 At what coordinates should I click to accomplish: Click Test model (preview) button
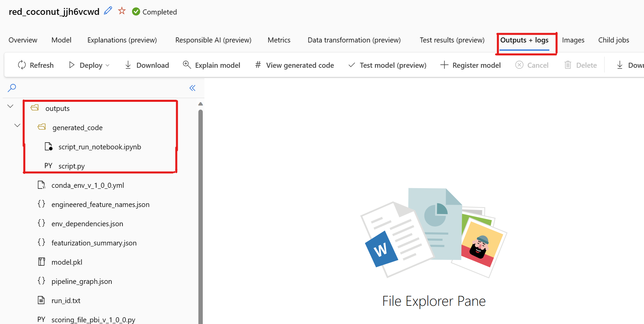pos(387,65)
